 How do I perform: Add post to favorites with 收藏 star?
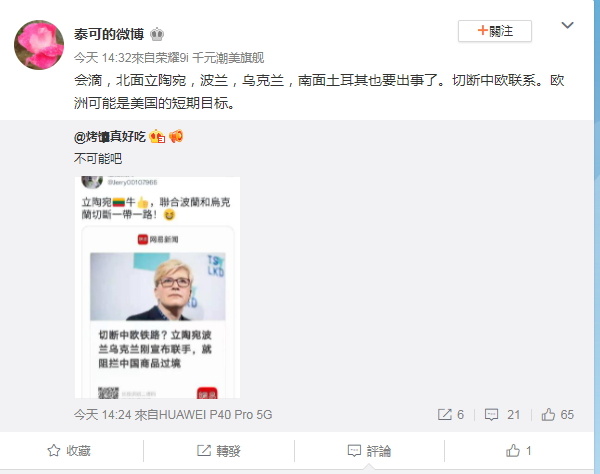[x=69, y=451]
